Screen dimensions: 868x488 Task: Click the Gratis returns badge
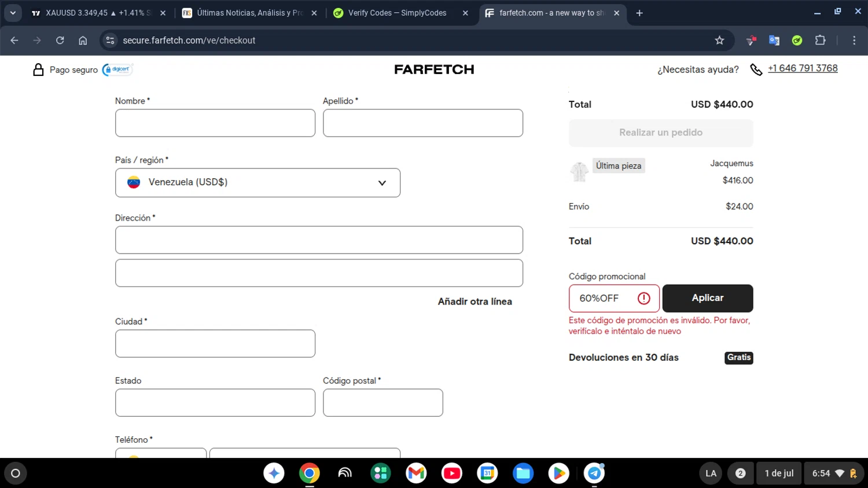pyautogui.click(x=739, y=358)
